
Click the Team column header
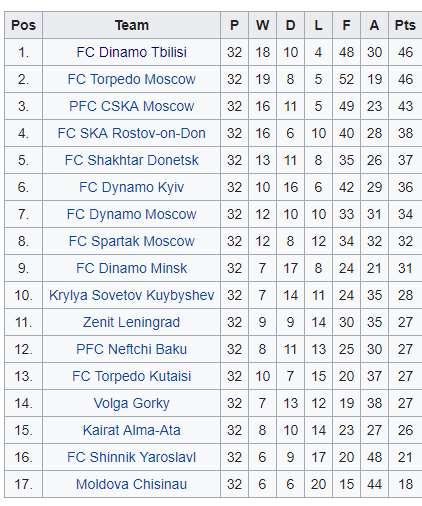point(132,25)
